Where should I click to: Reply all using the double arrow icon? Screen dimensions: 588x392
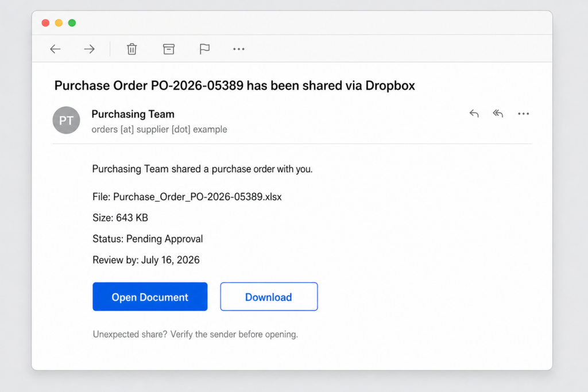pyautogui.click(x=498, y=114)
